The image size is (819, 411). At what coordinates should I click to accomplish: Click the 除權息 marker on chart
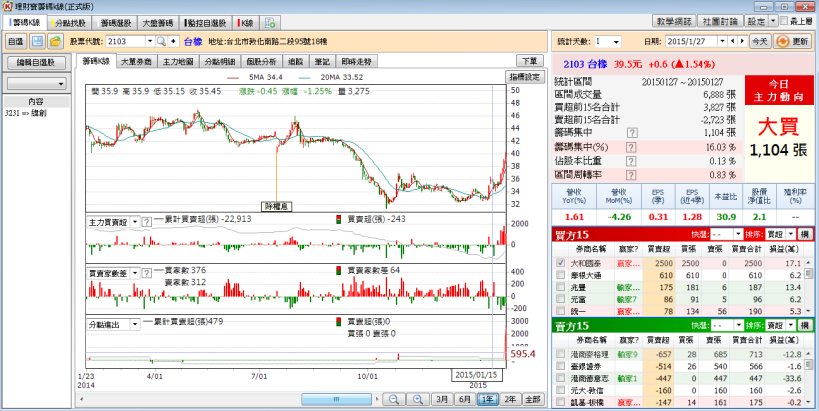point(276,206)
